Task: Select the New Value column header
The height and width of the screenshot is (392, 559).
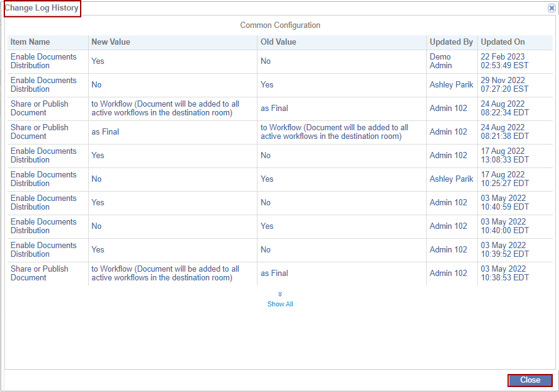Action: (x=111, y=42)
